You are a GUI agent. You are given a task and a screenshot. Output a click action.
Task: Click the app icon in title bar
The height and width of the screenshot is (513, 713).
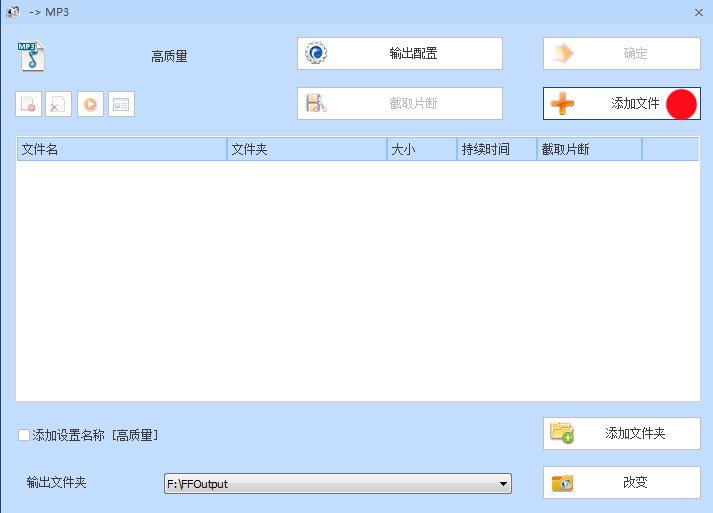[x=13, y=12]
